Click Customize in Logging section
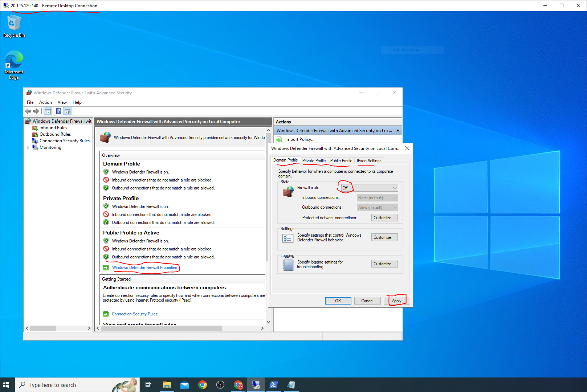Viewport: 587px width, 392px height. coord(384,264)
